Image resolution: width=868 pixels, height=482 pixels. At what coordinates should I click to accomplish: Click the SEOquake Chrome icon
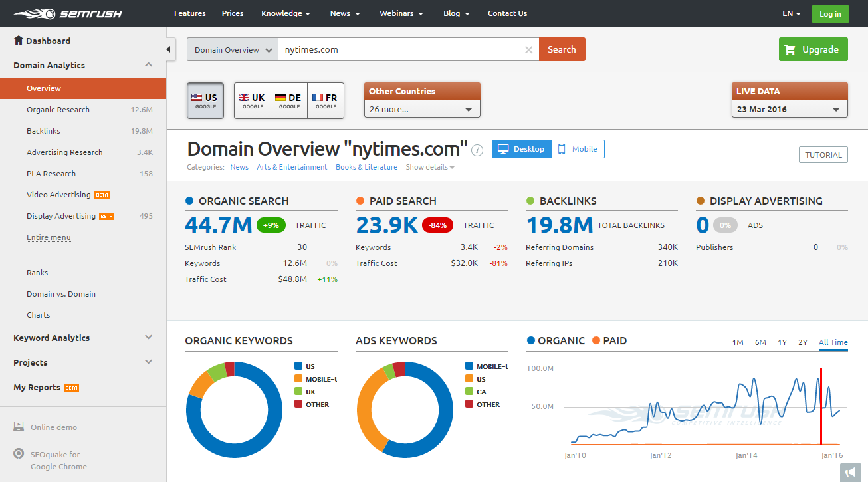[x=19, y=454]
